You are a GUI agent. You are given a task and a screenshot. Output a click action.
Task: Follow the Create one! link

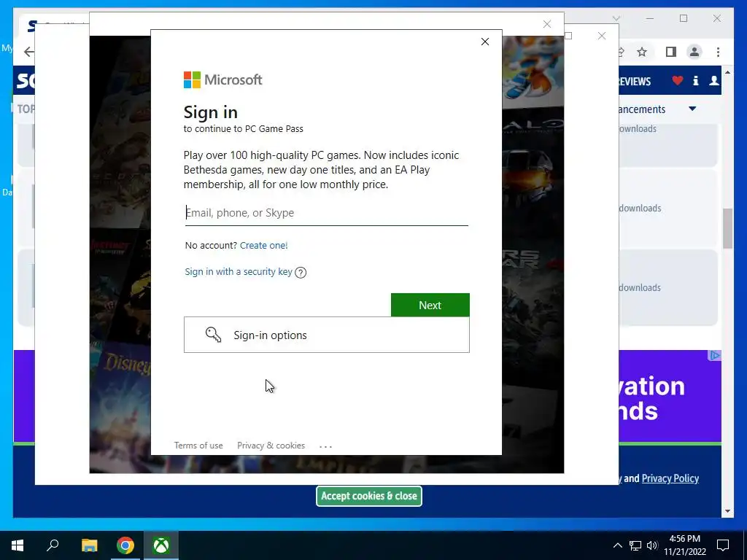click(x=263, y=245)
